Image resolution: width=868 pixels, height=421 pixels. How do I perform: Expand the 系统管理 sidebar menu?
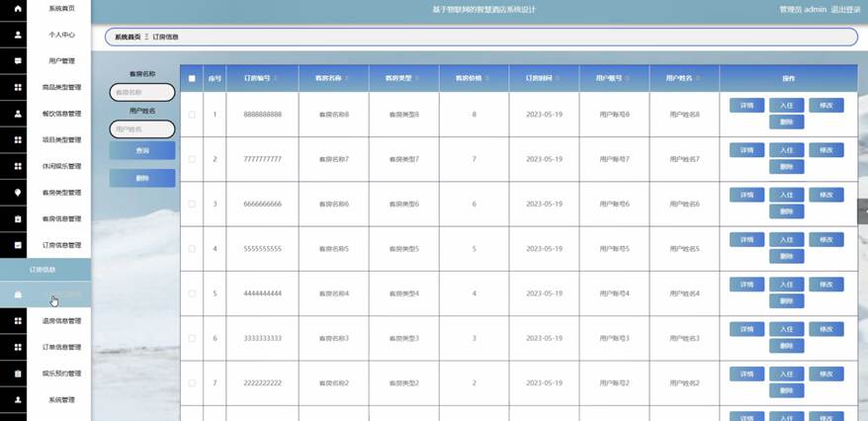pyautogui.click(x=45, y=399)
